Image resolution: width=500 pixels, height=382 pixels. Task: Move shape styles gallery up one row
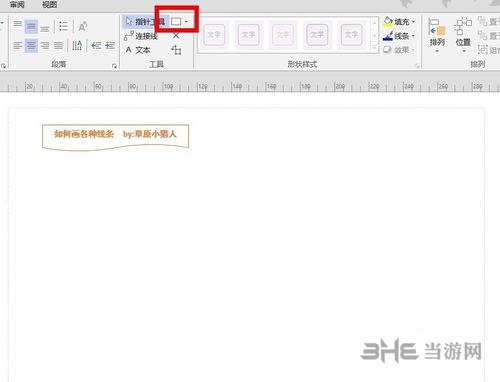coord(374,23)
